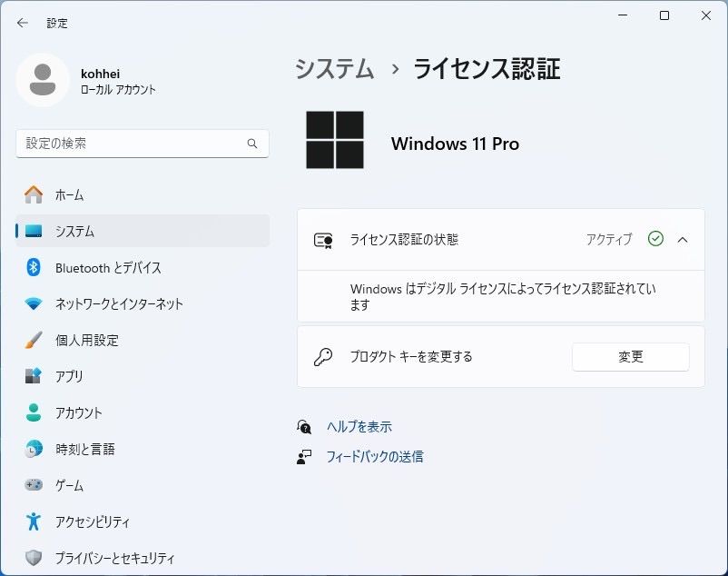Click the システム breadcrumb in the header
This screenshot has width=728, height=576.
click(x=335, y=69)
